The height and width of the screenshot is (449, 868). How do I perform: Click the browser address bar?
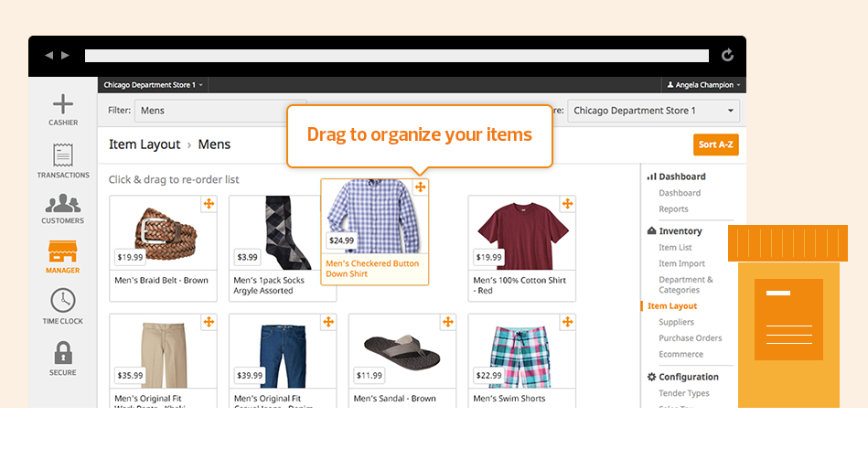[x=396, y=56]
